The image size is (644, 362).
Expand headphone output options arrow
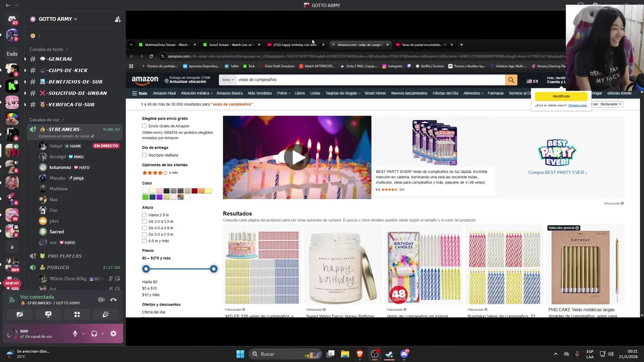(102, 333)
